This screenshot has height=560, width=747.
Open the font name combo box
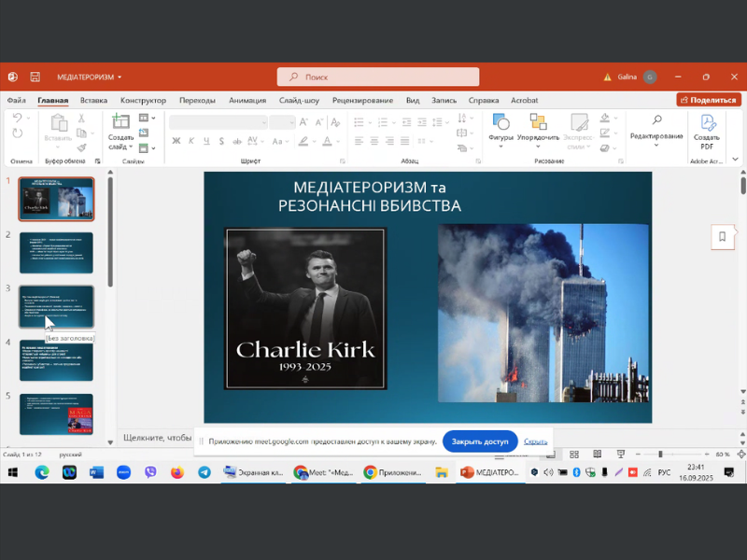(217, 122)
